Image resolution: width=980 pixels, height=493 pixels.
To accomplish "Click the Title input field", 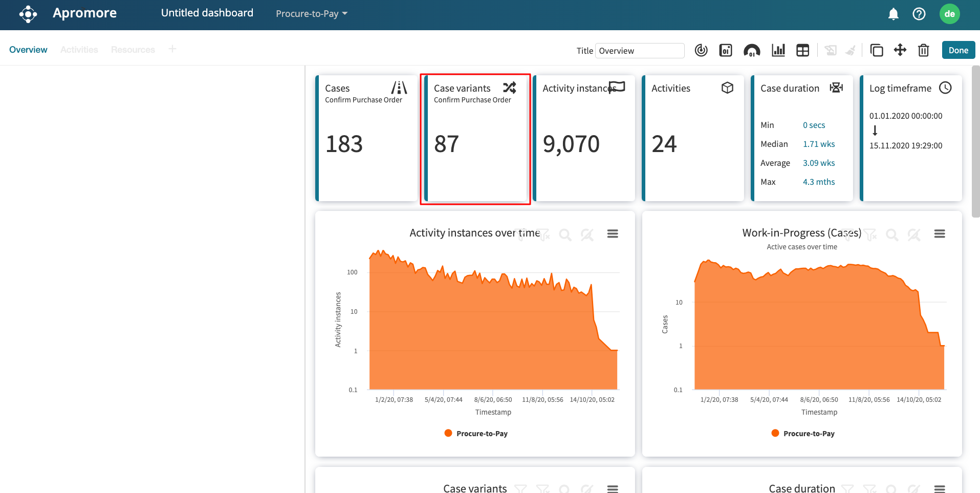I will 639,51.
